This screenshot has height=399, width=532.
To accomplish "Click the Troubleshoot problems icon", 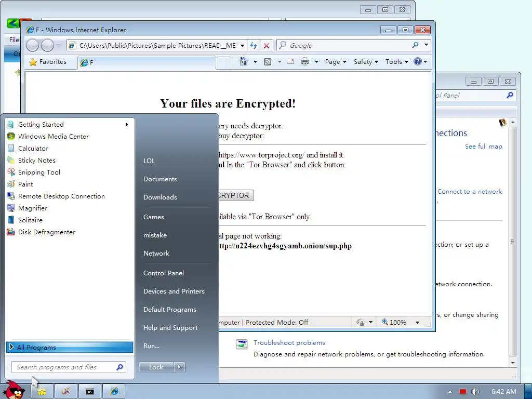I will (242, 344).
